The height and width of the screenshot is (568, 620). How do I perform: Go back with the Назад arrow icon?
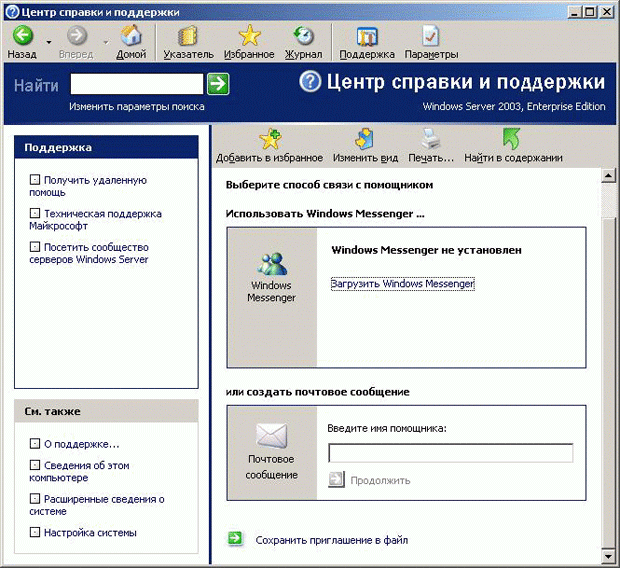point(23,35)
